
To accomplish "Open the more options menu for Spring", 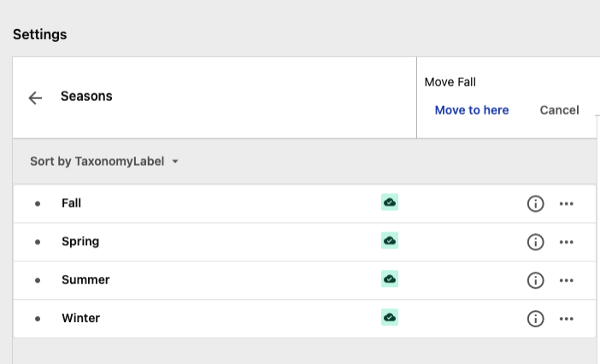I will click(x=566, y=242).
